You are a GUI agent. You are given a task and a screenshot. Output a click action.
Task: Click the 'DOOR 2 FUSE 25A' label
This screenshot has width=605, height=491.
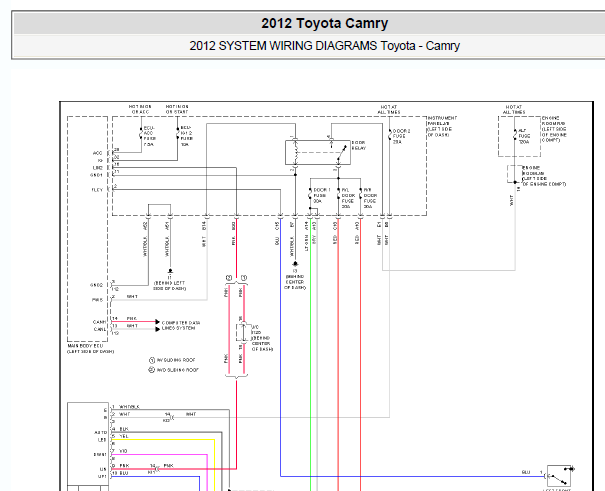[401, 137]
